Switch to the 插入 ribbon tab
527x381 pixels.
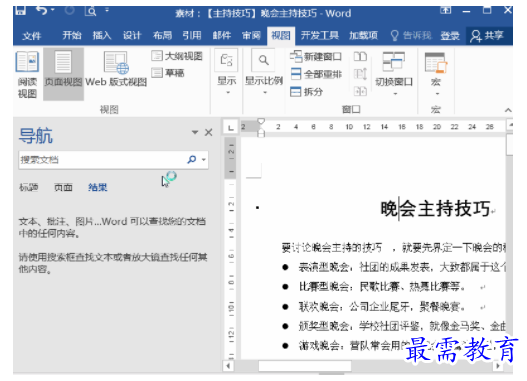click(x=102, y=35)
